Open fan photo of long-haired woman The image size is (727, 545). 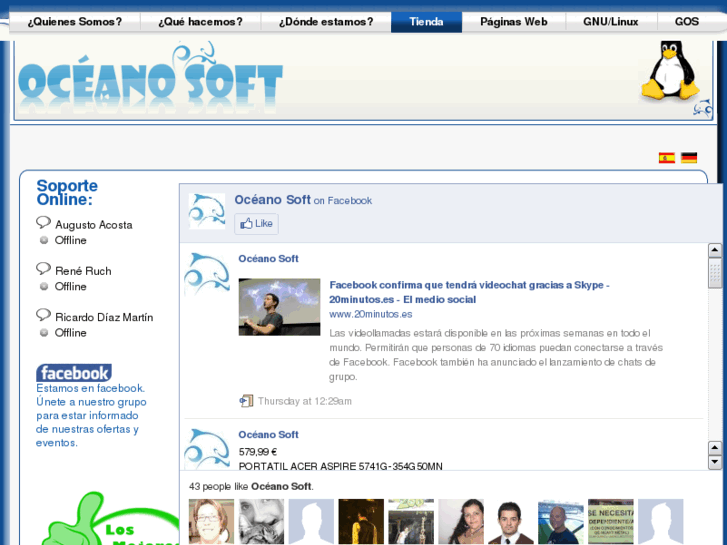[461, 521]
